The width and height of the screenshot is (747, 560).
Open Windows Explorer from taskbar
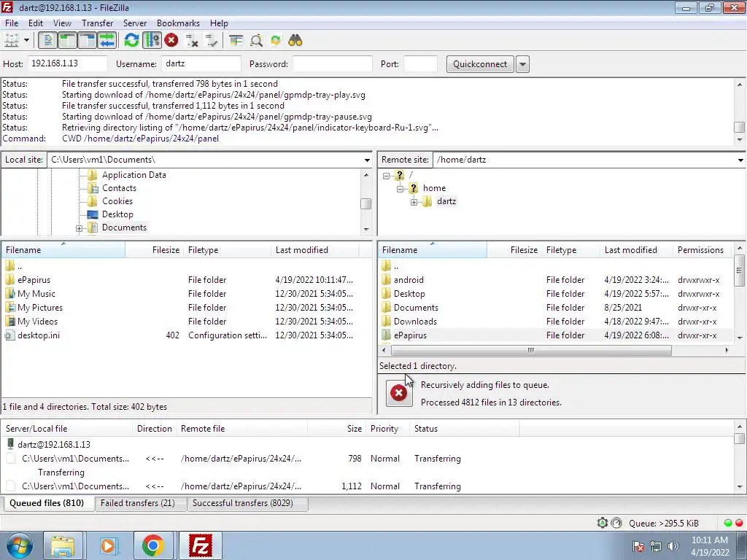click(63, 545)
